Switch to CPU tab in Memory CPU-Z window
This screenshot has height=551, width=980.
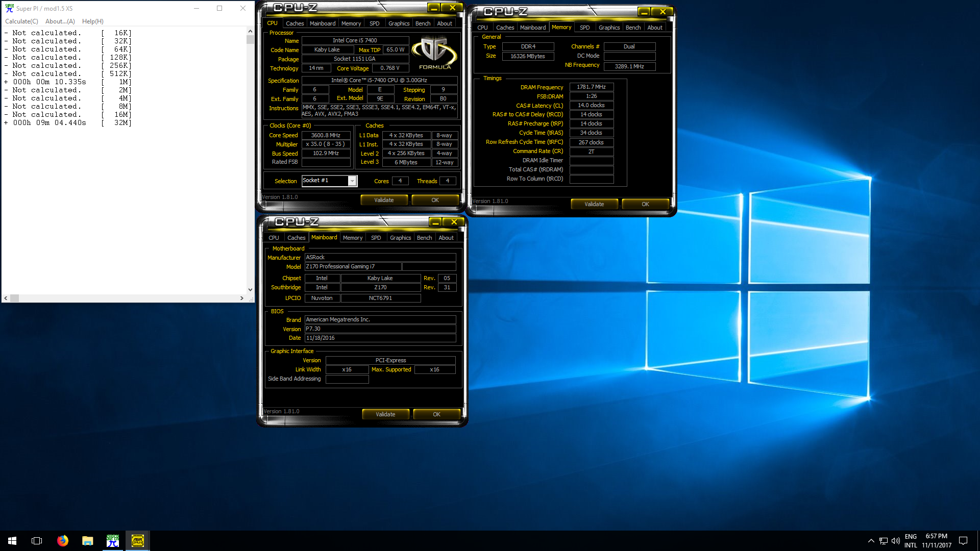click(x=482, y=28)
